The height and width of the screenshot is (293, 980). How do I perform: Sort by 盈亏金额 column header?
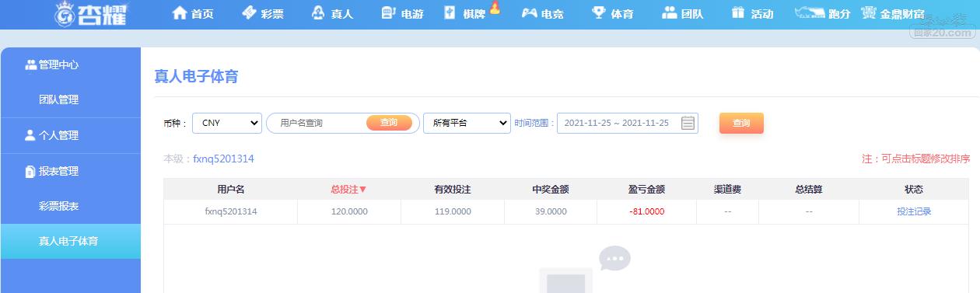[x=646, y=189]
